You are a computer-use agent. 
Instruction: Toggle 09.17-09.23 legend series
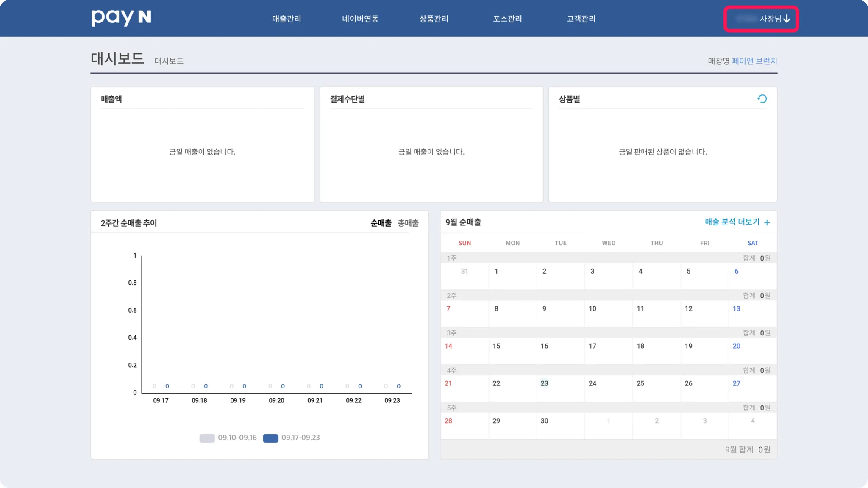(292, 438)
